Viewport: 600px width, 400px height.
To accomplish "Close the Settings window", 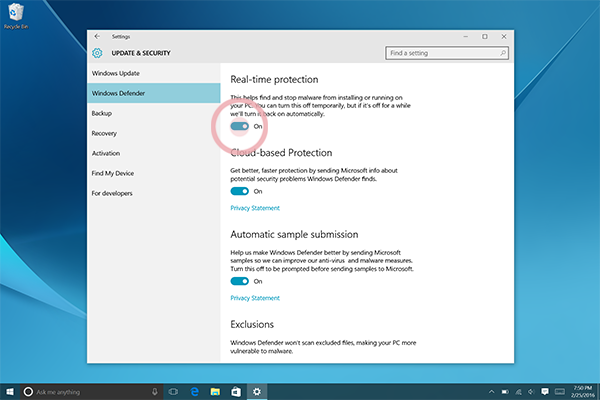I will (504, 36).
